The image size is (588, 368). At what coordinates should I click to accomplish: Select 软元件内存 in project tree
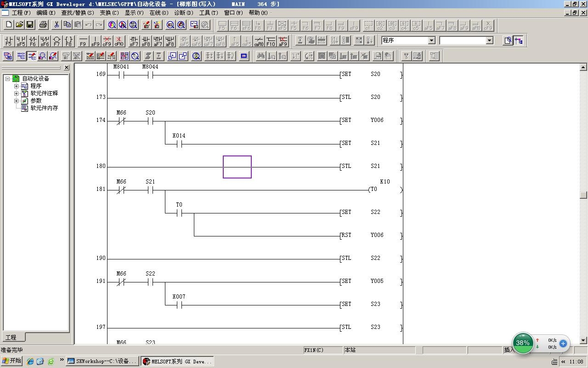click(44, 108)
